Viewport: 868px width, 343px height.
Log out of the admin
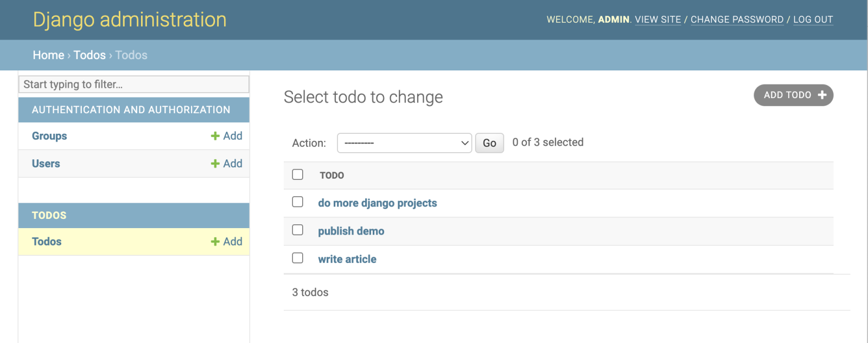(813, 20)
